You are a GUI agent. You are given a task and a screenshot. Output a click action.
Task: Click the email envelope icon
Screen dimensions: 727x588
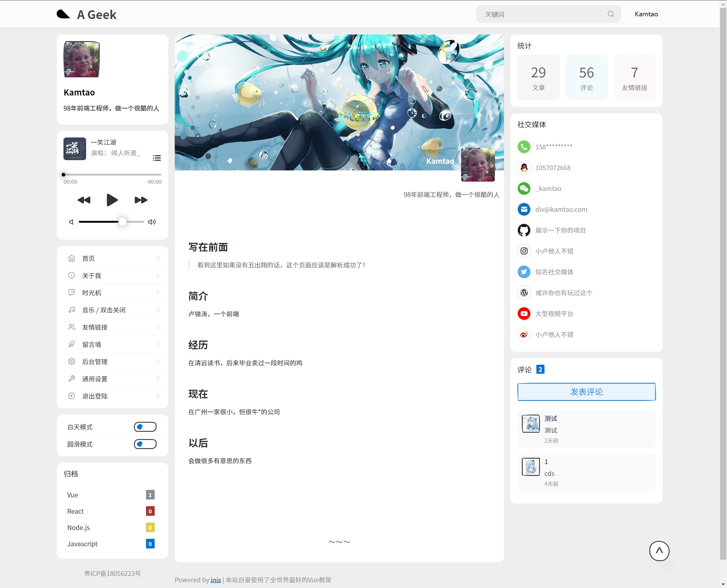[x=524, y=209]
